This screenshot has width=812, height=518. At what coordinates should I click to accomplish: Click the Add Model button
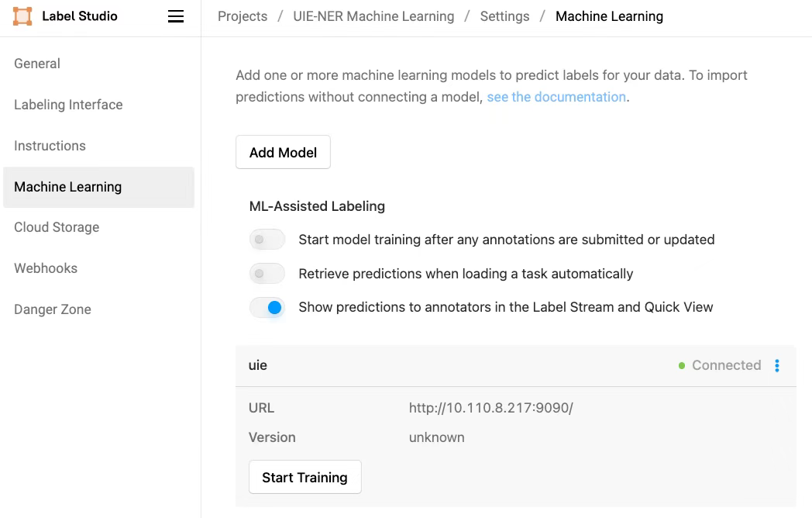(x=283, y=152)
